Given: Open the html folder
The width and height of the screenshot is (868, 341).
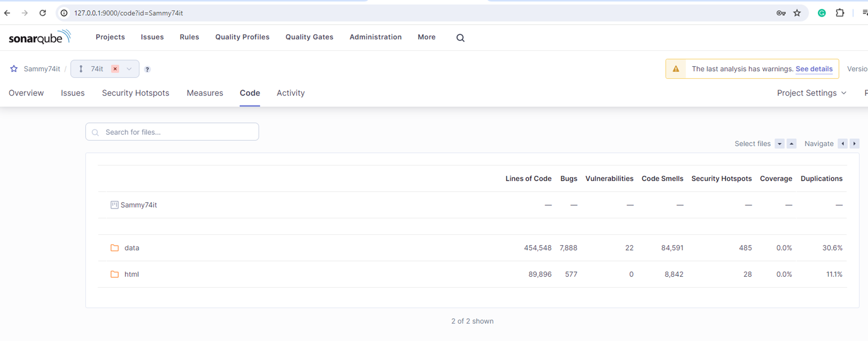Looking at the screenshot, I should point(131,274).
